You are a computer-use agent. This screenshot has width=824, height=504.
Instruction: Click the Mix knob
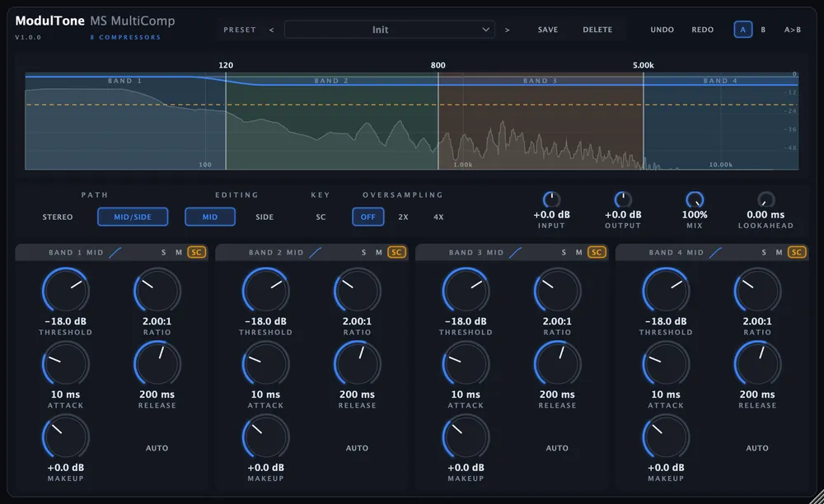[x=695, y=199]
